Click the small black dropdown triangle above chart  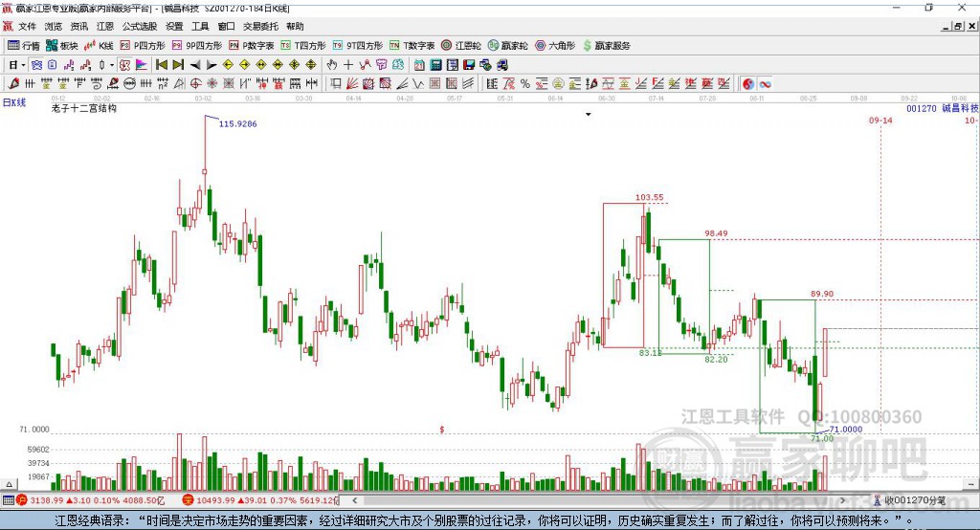589,115
